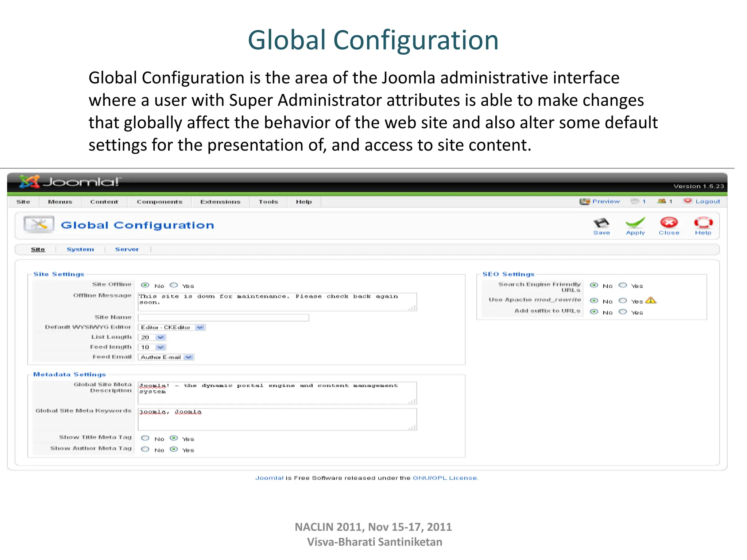
Task: Click the Preview monitor icon
Action: (x=585, y=202)
